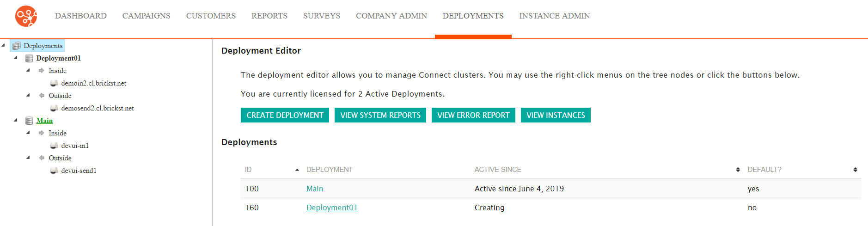868x226 pixels.
Task: Switch to the Customers tab
Action: coord(211,16)
